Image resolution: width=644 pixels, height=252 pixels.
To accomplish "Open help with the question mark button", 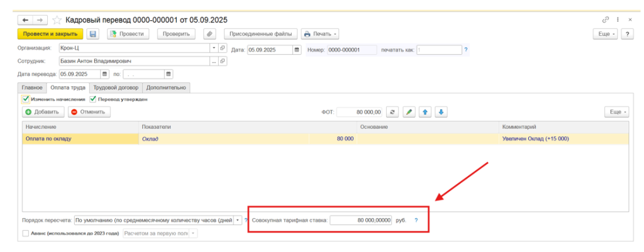I will [x=627, y=34].
